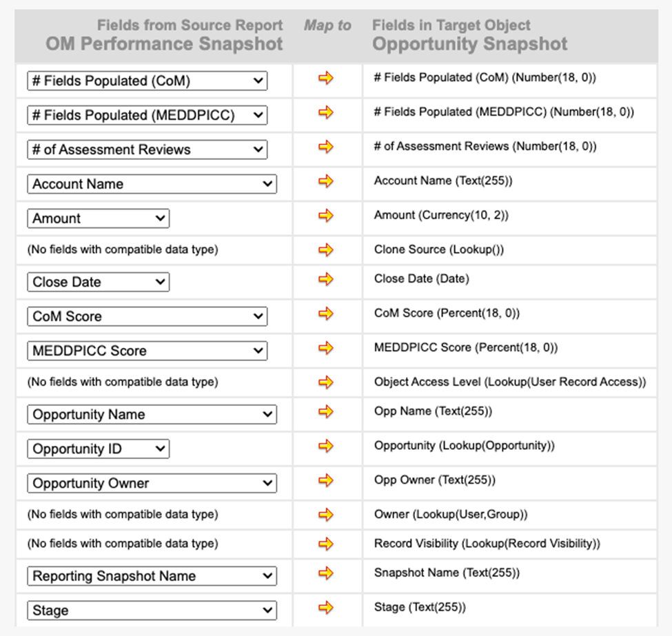This screenshot has height=636, width=672.
Task: Expand the # of Assessment Reviews dropdown
Action: pyautogui.click(x=147, y=150)
